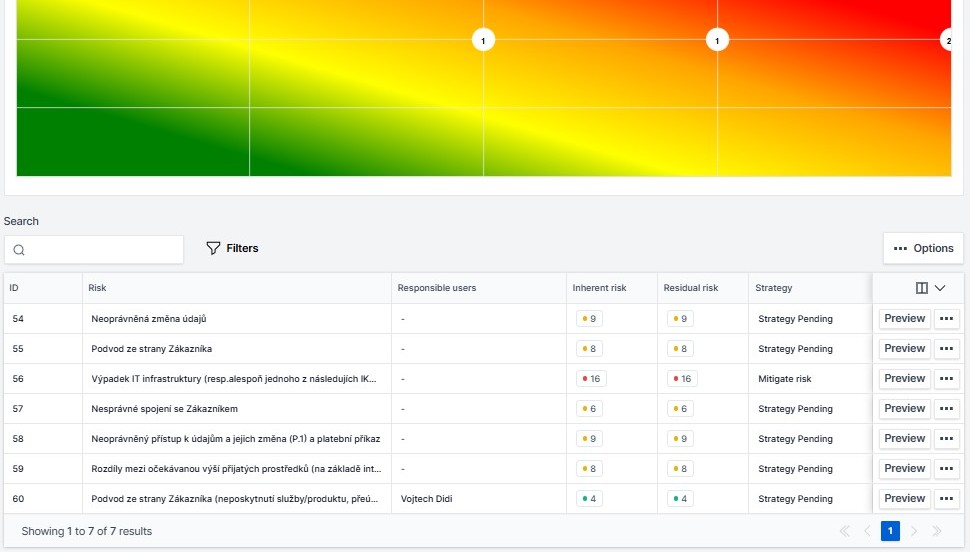Screen dimensions: 970x552
Task: Click heat map marker 1 in yellow zone
Action: (x=483, y=40)
